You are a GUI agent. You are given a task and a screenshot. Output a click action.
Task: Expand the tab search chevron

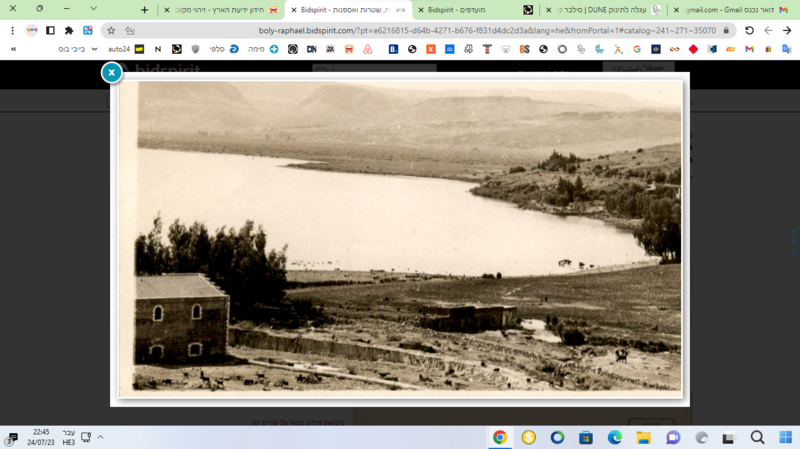(x=93, y=9)
